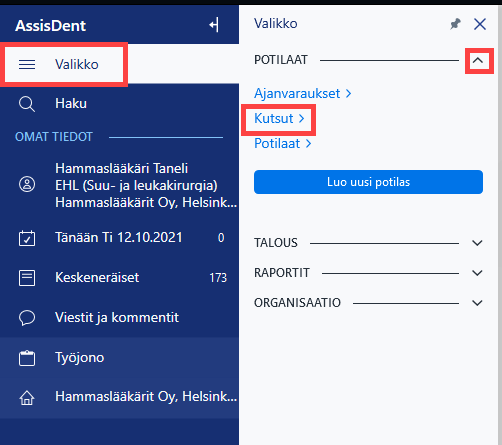Expand the ORGANISAATIO section

point(477,303)
